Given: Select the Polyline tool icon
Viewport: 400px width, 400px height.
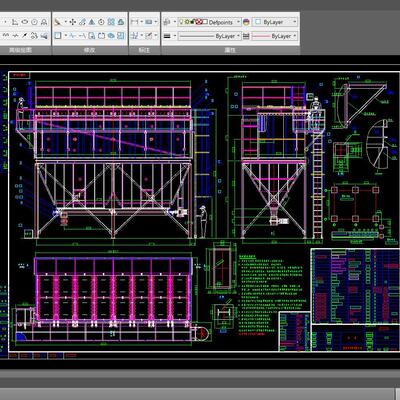Looking at the screenshot, I should [x=15, y=22].
